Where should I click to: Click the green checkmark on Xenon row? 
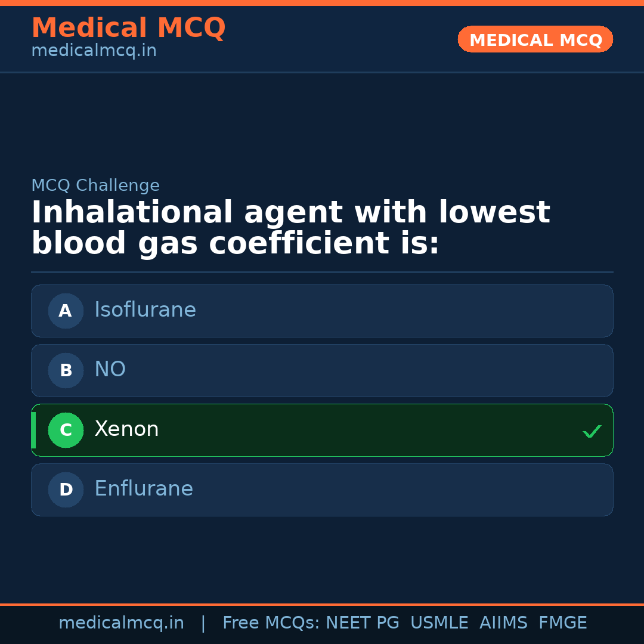[x=592, y=431]
